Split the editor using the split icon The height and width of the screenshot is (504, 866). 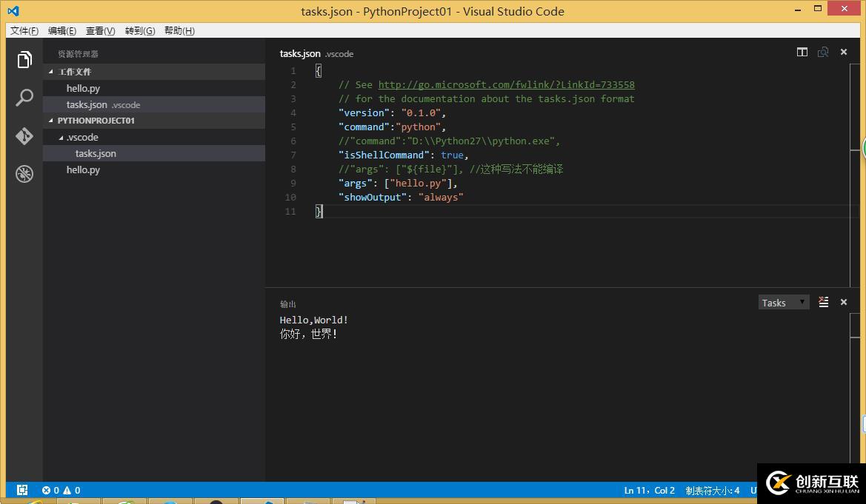(x=802, y=53)
